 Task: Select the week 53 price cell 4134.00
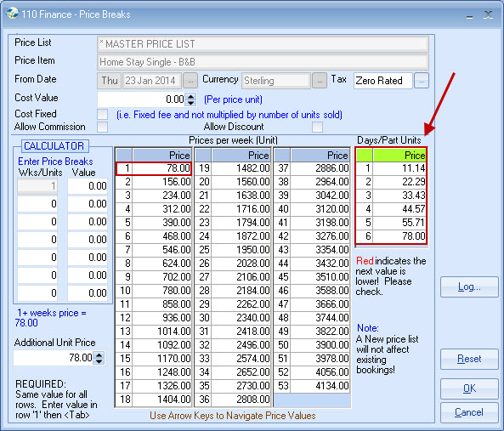click(x=320, y=386)
